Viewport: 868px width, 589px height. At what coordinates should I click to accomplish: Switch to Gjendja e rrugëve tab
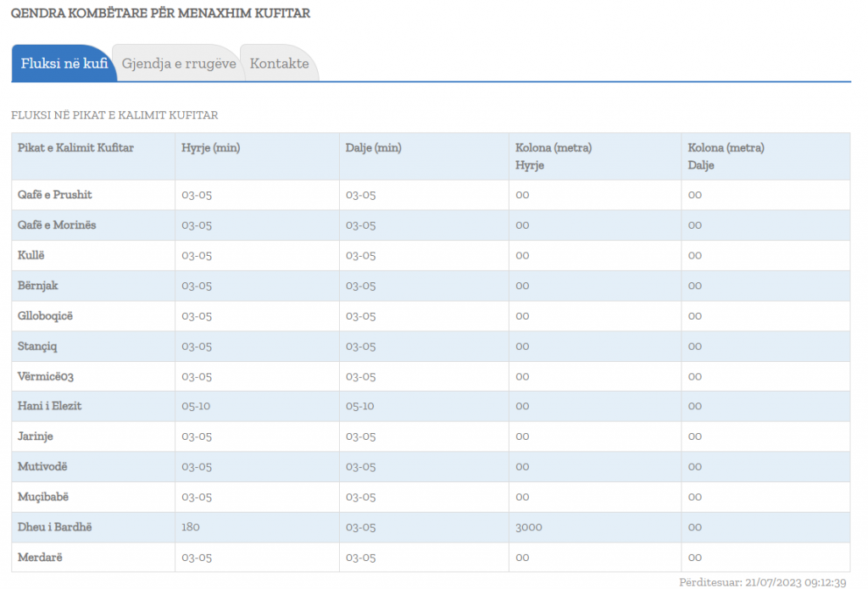click(179, 63)
